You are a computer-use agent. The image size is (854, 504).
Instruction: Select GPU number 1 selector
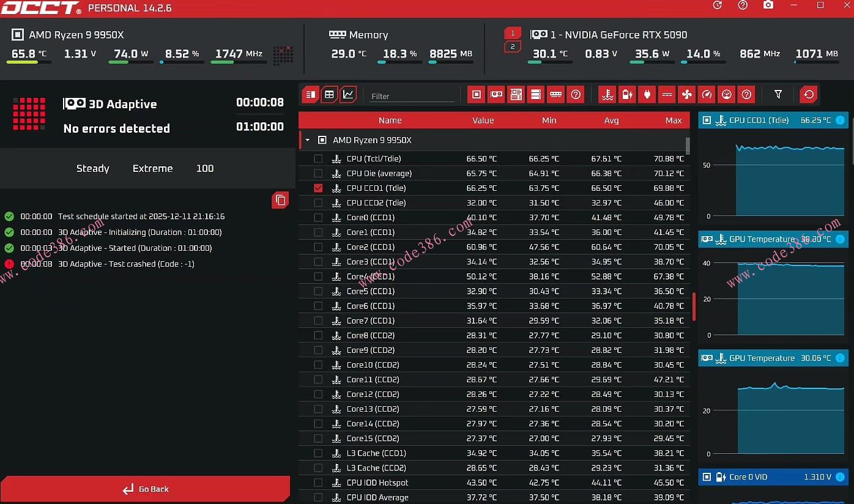click(x=513, y=33)
